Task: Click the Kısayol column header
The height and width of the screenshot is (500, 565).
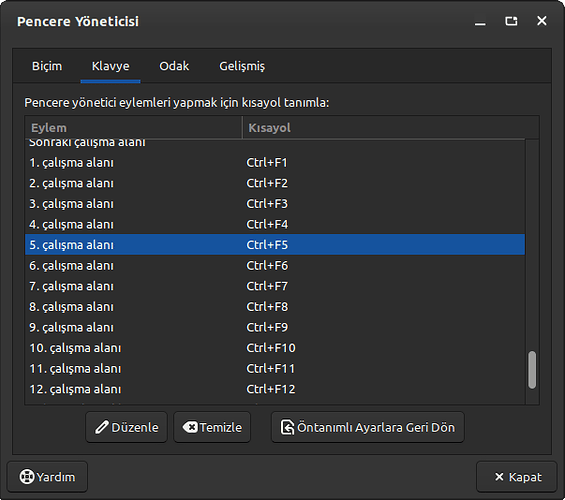Action: (x=391, y=128)
